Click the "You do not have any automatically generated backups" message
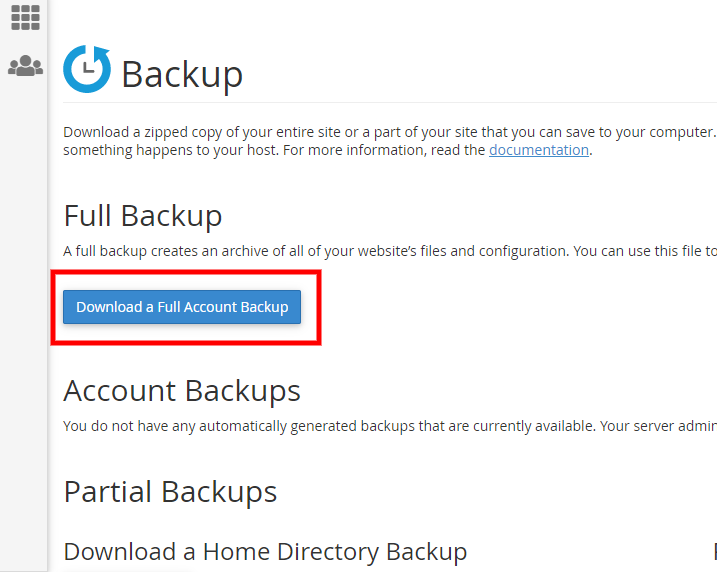Screen dimensions: 717x572 pyautogui.click(x=390, y=426)
